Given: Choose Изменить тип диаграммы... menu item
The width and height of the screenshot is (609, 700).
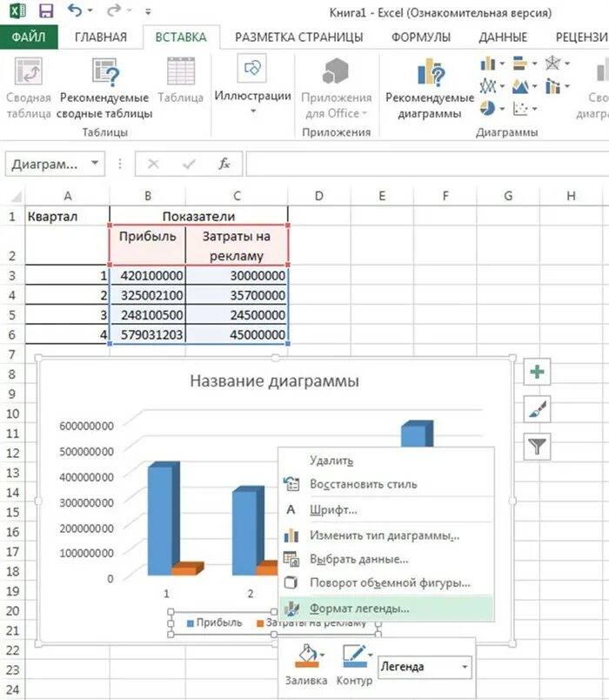Looking at the screenshot, I should [x=386, y=535].
